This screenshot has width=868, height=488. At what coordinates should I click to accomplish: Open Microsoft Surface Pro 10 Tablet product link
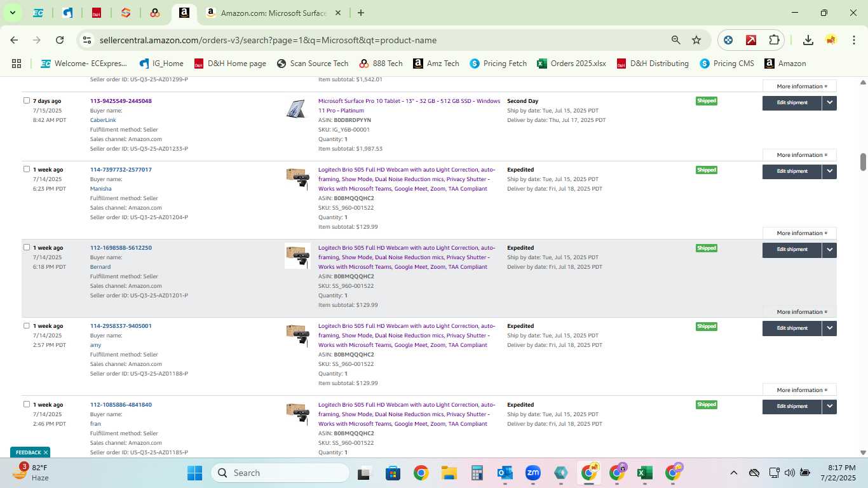pos(409,105)
